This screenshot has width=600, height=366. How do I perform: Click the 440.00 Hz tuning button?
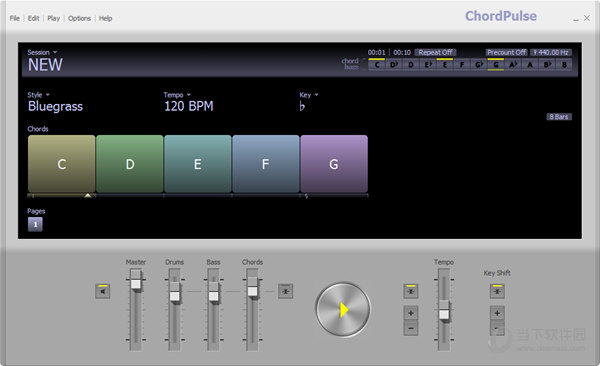click(x=551, y=52)
